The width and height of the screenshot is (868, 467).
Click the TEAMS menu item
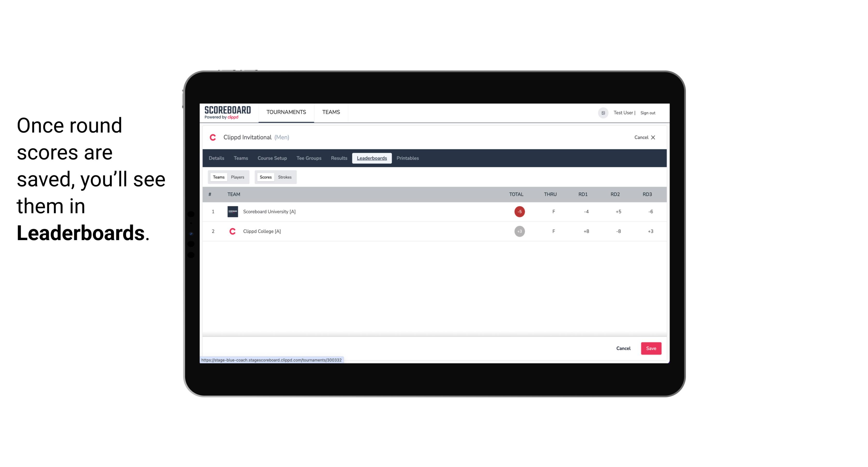point(331,112)
